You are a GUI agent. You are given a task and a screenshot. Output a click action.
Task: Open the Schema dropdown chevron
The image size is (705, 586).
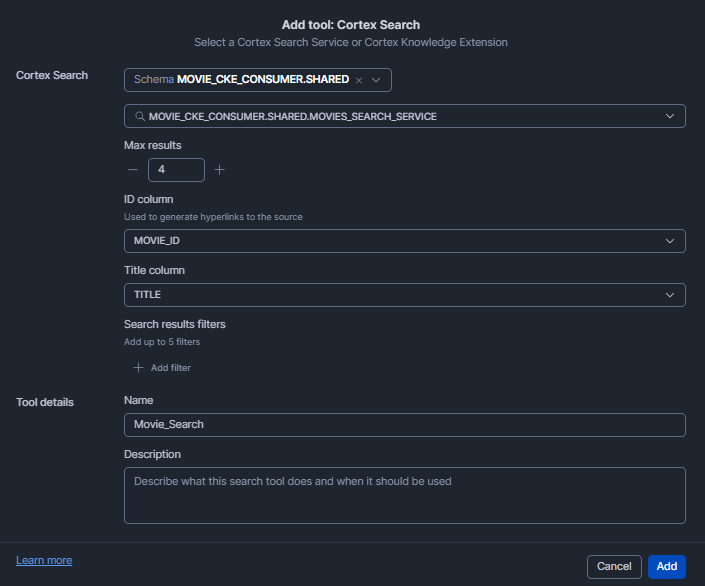[376, 80]
